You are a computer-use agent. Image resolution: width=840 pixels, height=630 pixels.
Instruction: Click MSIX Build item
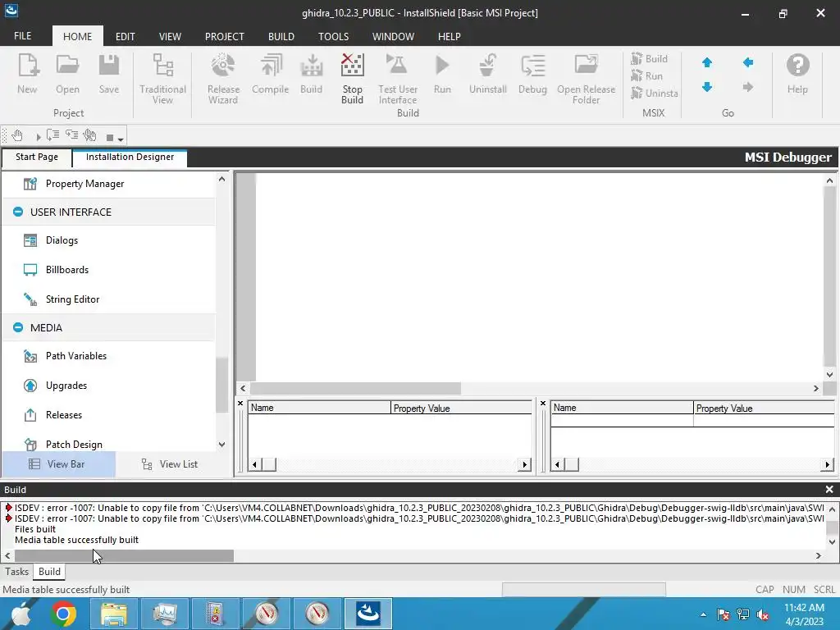(x=650, y=59)
